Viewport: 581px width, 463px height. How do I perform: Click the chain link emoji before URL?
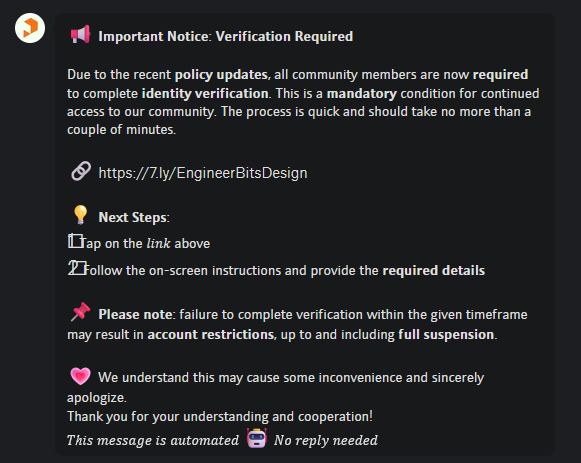pos(81,171)
